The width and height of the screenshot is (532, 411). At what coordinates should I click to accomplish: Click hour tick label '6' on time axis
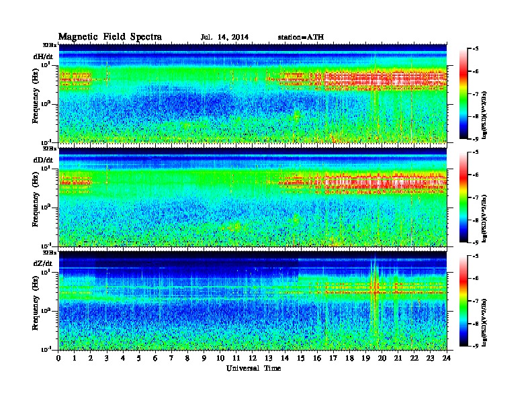pos(155,358)
